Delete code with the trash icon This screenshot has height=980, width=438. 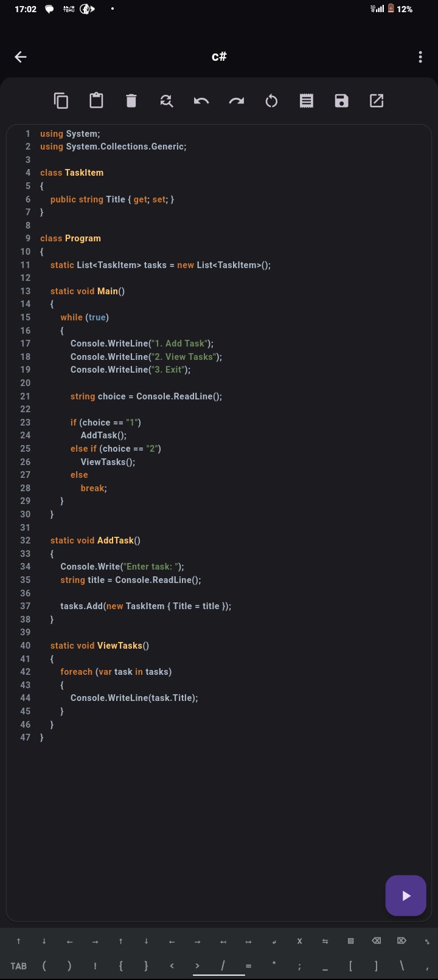pyautogui.click(x=131, y=101)
